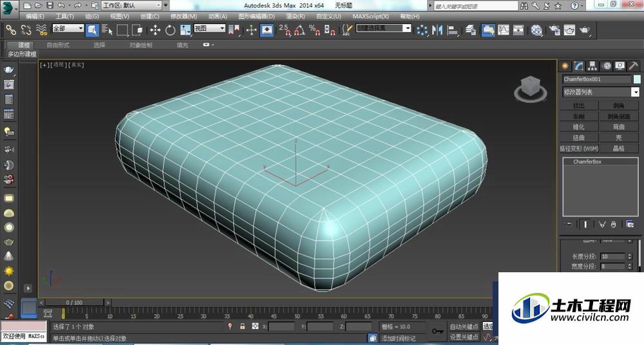Click the 锥化 modifier button
The height and width of the screenshot is (345, 644).
click(x=579, y=127)
